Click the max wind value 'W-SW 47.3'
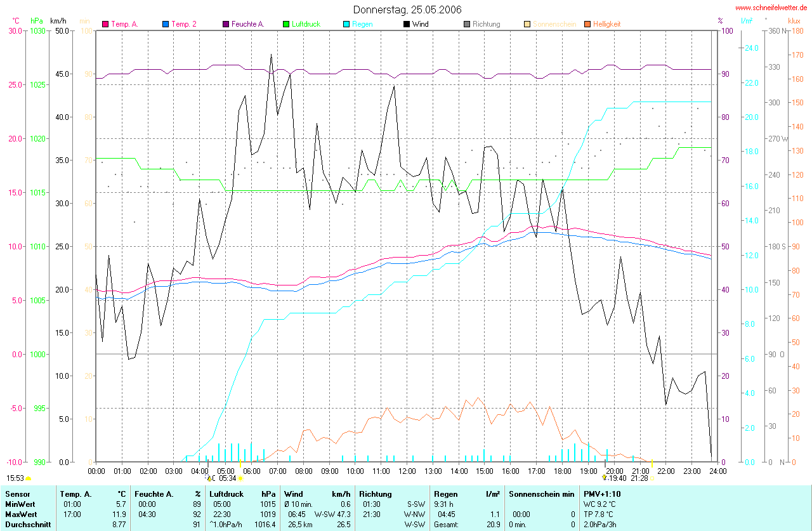 [x=332, y=515]
